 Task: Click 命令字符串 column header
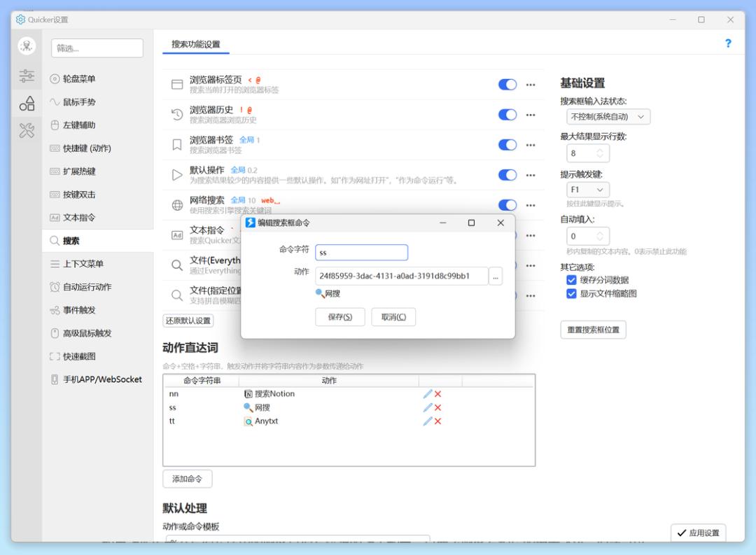(202, 381)
